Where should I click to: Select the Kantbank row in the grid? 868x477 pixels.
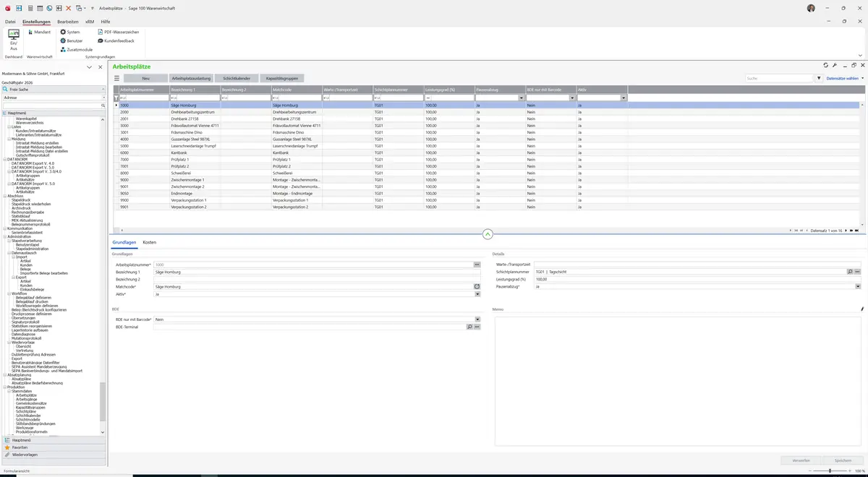(487, 153)
